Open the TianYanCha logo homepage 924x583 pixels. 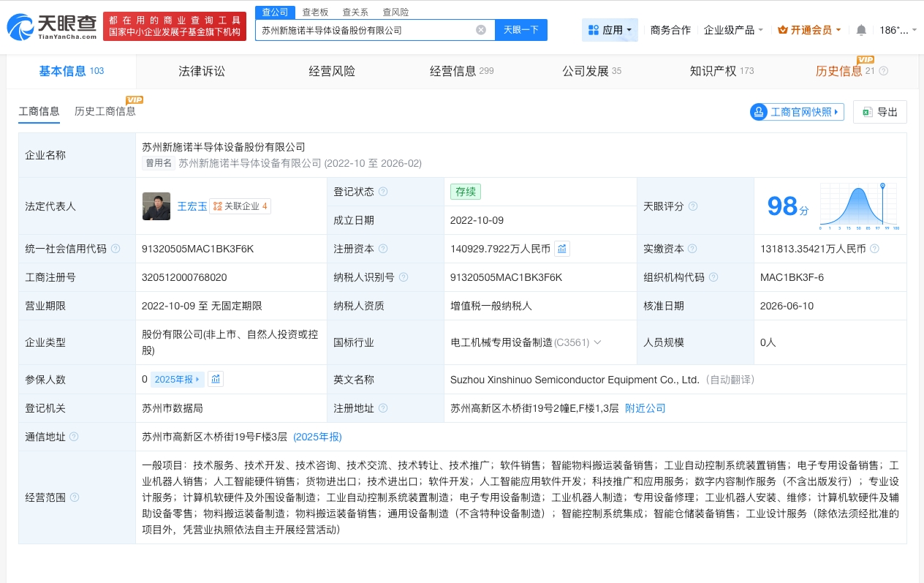click(x=52, y=26)
